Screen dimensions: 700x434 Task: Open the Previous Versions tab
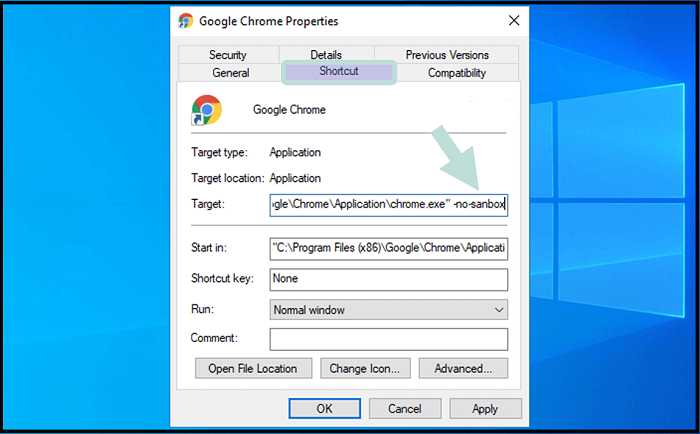447,55
